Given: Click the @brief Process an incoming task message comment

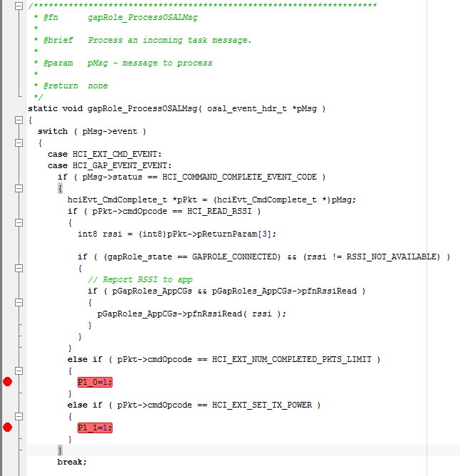Looking at the screenshot, I should pos(142,40).
